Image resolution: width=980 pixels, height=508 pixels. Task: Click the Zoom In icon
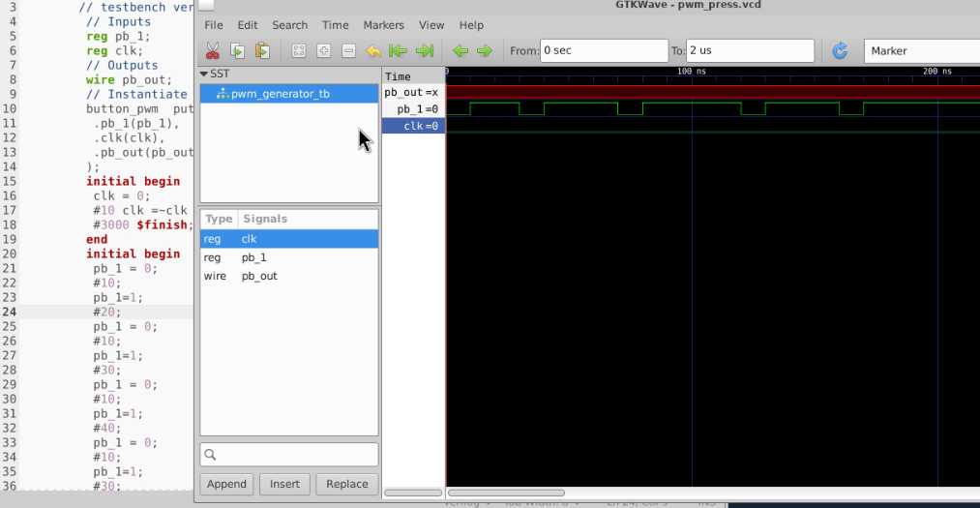click(324, 51)
